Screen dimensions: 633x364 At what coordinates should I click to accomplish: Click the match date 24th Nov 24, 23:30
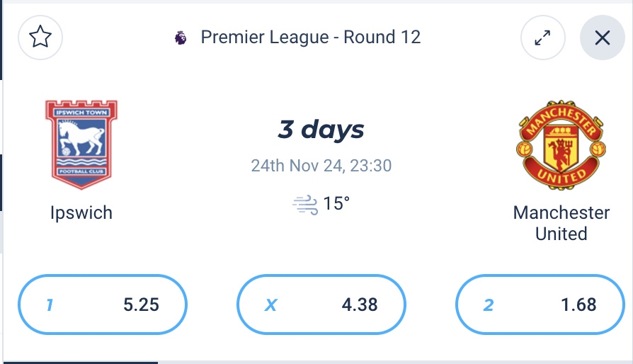point(321,166)
